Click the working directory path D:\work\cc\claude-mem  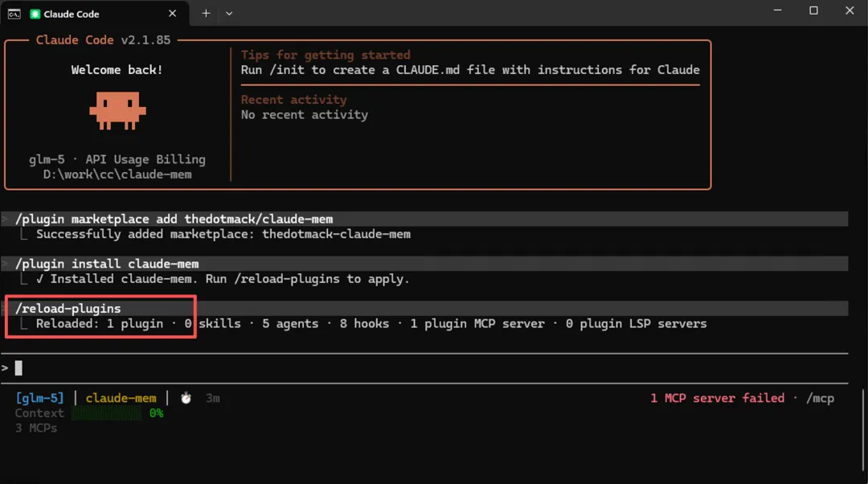coord(117,174)
